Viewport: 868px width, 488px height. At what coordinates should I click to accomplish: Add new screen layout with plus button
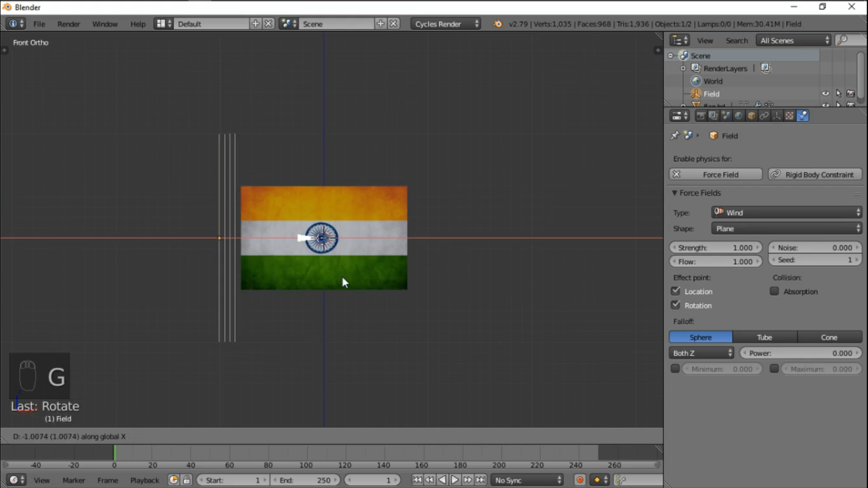point(255,24)
